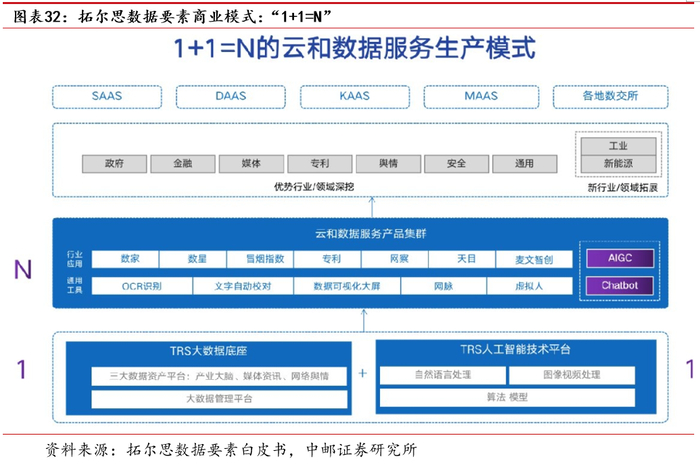Select the 新能源 box
Screen dimensions: 700x467
618,164
